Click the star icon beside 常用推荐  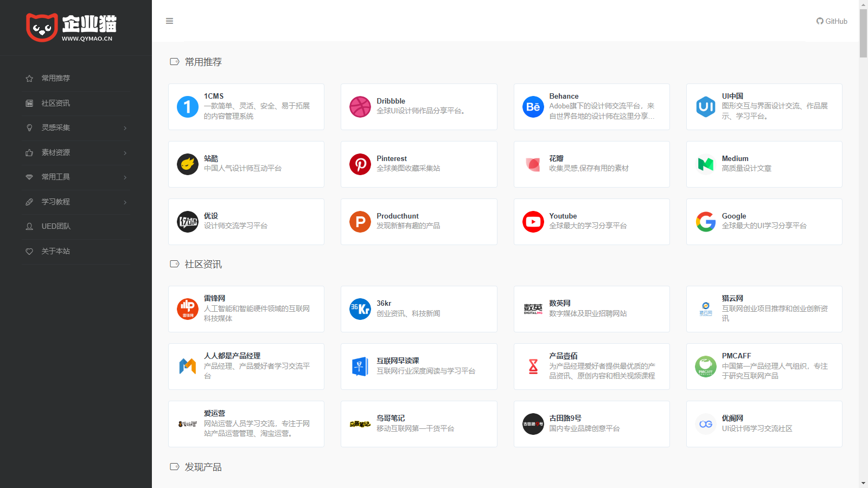click(29, 79)
